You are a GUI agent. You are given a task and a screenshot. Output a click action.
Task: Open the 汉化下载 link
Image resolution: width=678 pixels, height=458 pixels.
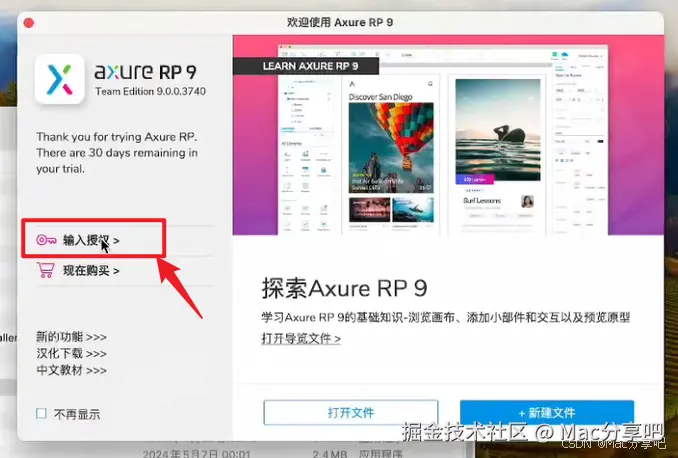[71, 354]
